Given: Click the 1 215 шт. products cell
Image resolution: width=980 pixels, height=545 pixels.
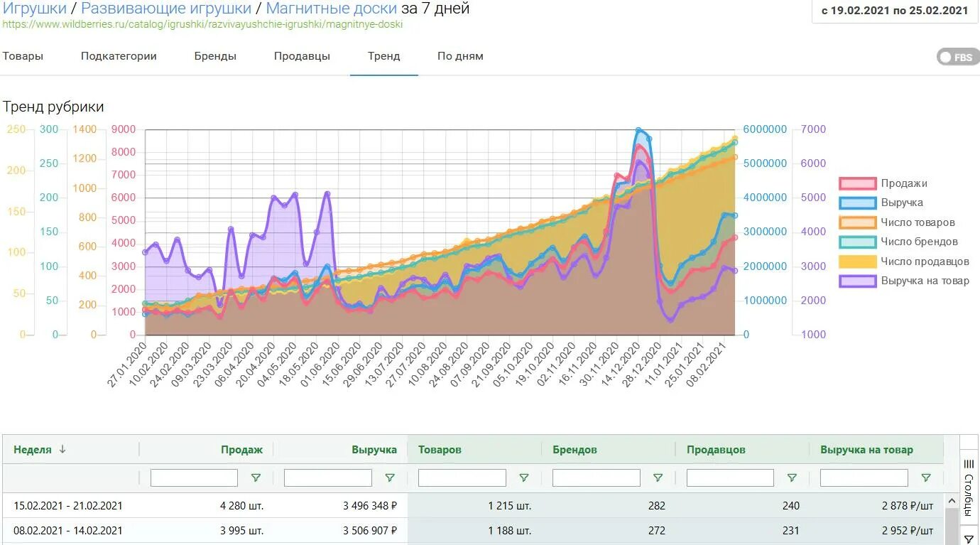Looking at the screenshot, I should pos(510,506).
